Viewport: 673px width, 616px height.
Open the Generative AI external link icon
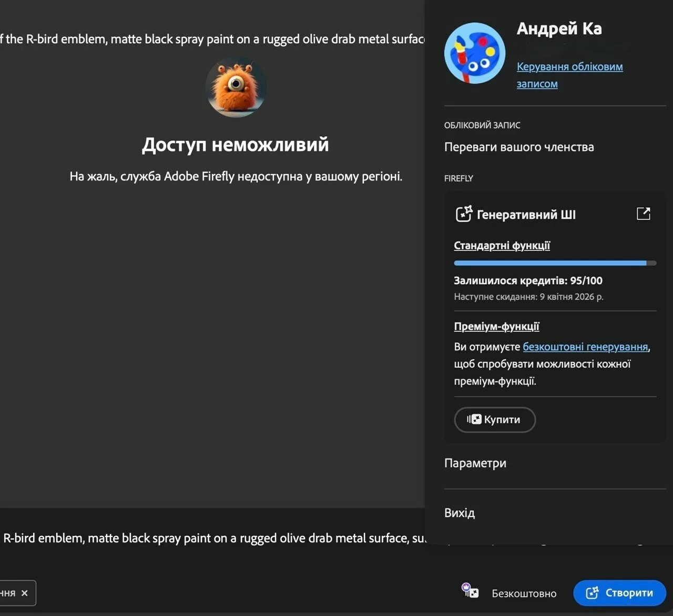click(x=644, y=214)
